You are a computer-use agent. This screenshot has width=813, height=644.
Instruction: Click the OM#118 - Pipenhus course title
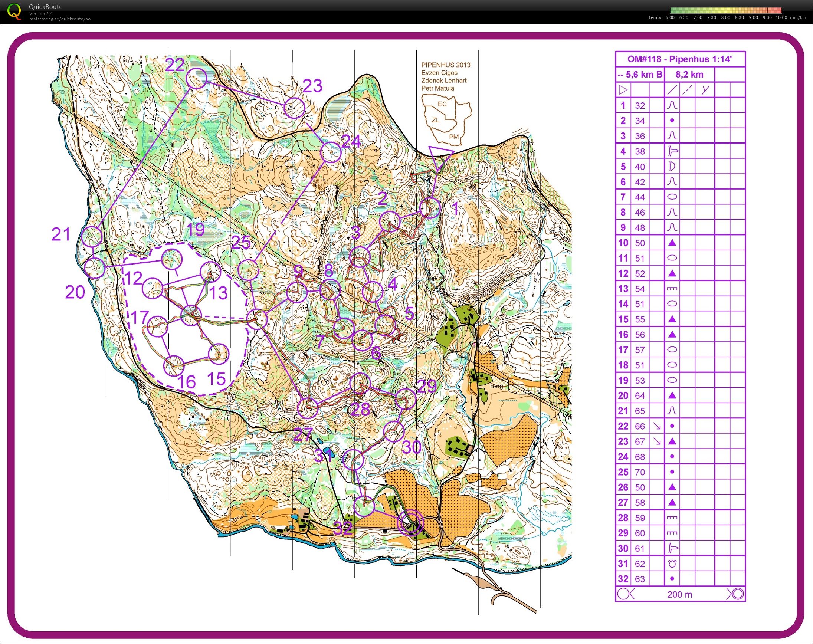680,59
